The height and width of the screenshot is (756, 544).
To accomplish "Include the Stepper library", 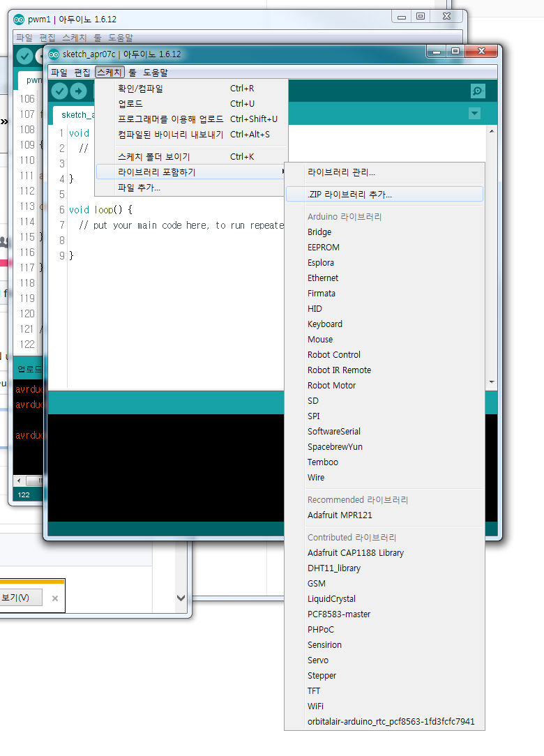I will [x=384, y=676].
